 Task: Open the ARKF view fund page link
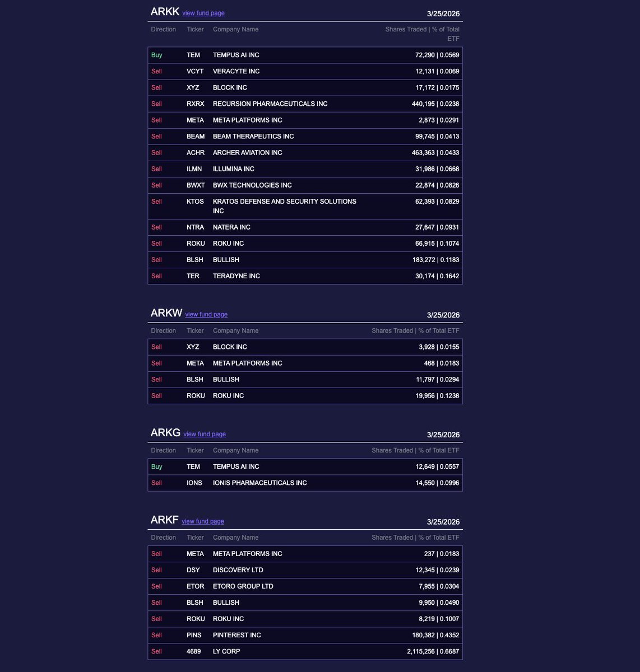(x=203, y=521)
